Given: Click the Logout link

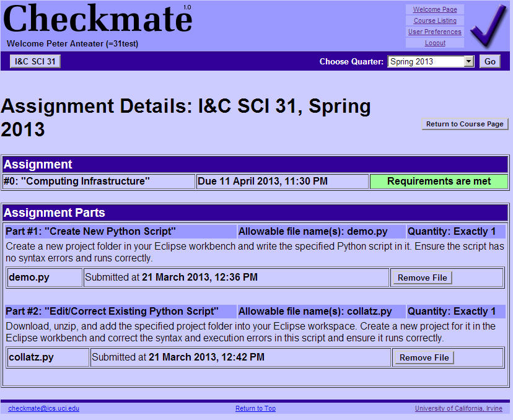Looking at the screenshot, I should [x=435, y=43].
